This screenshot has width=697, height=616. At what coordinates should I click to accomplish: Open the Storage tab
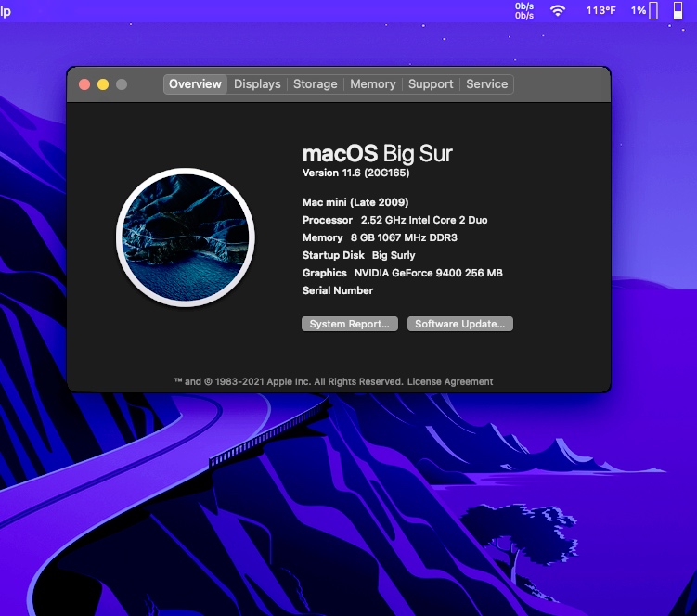315,84
